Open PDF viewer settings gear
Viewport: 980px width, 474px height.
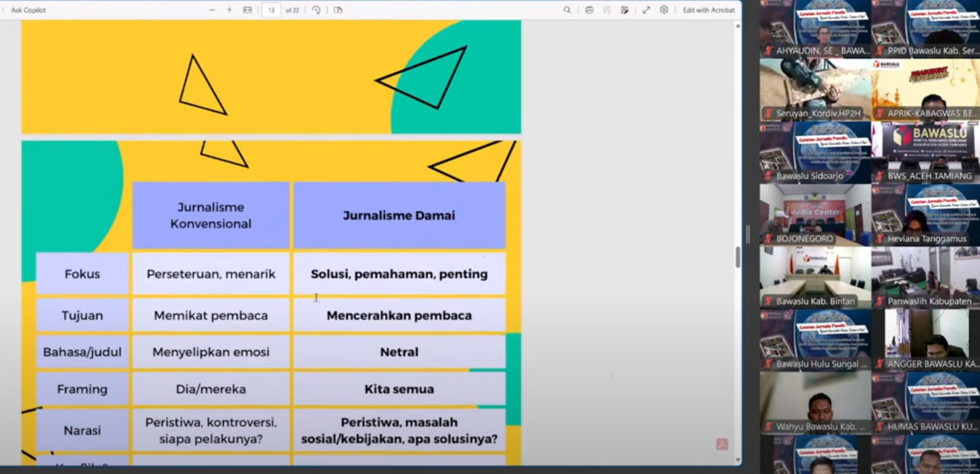tap(664, 10)
